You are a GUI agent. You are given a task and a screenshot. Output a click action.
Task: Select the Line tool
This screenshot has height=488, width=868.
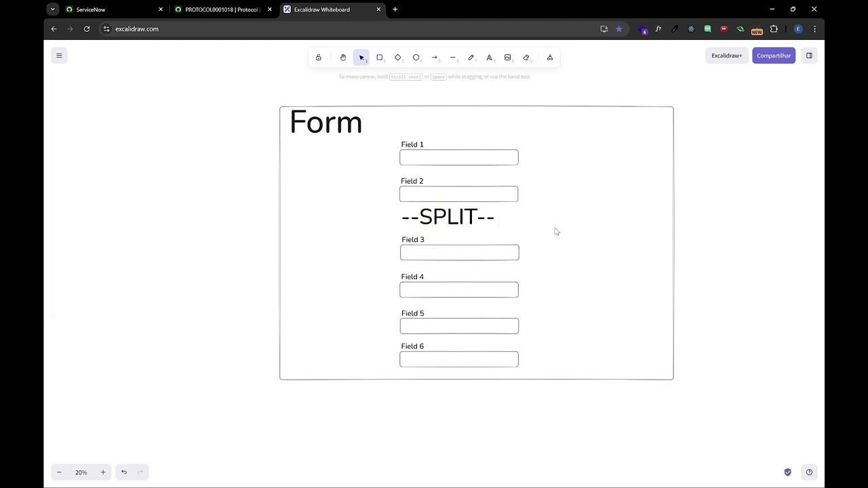453,58
